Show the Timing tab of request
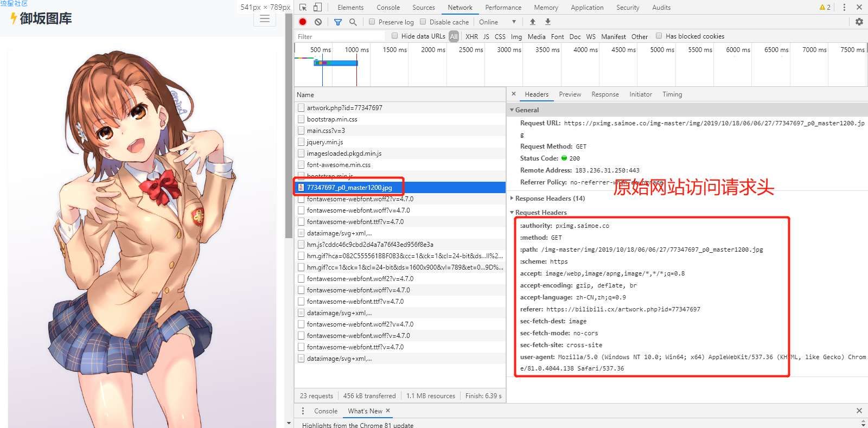 [672, 94]
